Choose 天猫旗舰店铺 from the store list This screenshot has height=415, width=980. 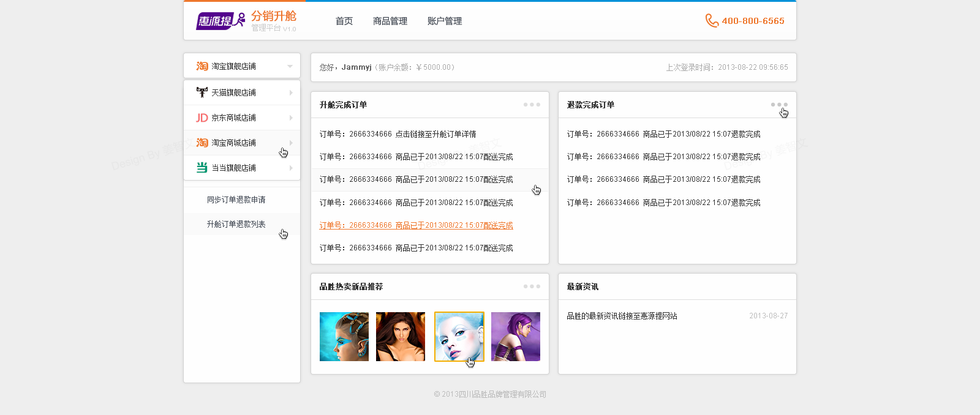point(242,92)
